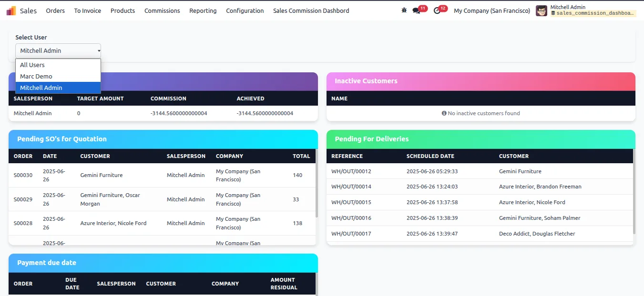Viewport: 644px width, 296px height.
Task: Click reference WH/OUT/00014
Action: 351,187
